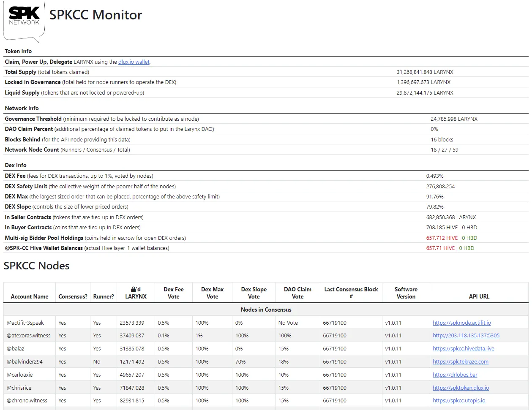
Task: Click locked LARYNX 71847.028 for @chrisrice
Action: pos(132,388)
